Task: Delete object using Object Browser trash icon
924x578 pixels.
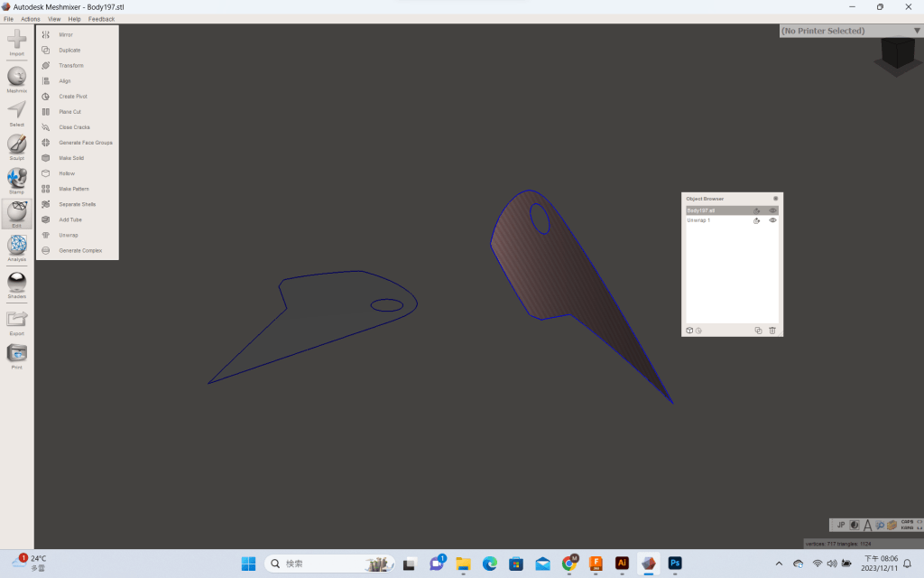Action: tap(772, 331)
